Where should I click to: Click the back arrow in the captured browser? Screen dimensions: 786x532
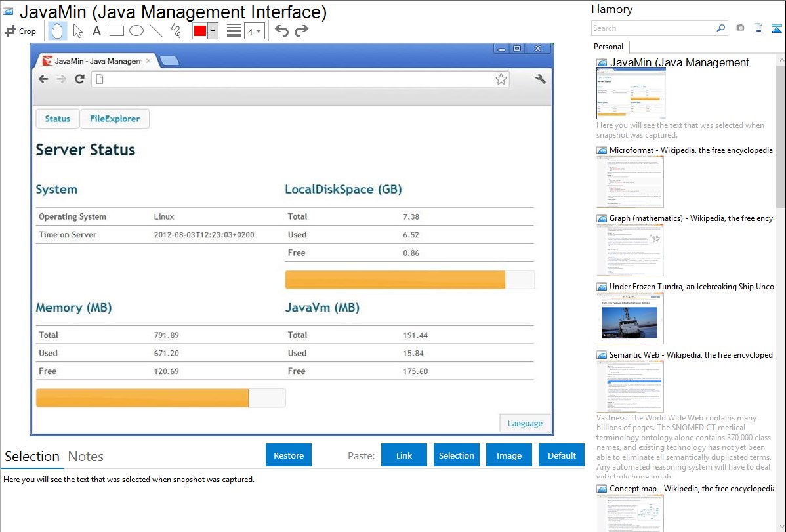[43, 79]
